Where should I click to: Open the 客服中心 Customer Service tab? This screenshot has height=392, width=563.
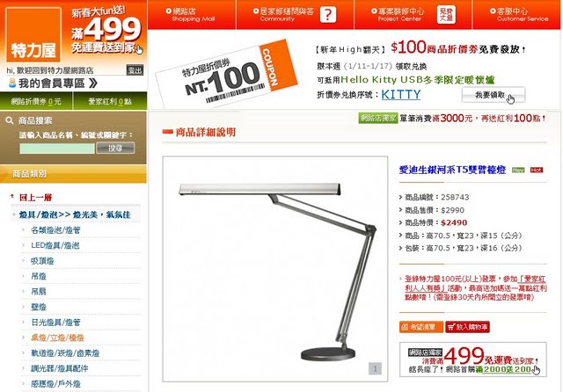point(518,15)
